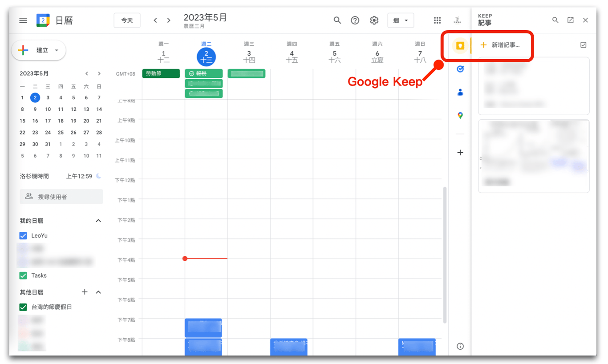Open the second Keep note card
The height and width of the screenshot is (364, 608).
(x=534, y=156)
